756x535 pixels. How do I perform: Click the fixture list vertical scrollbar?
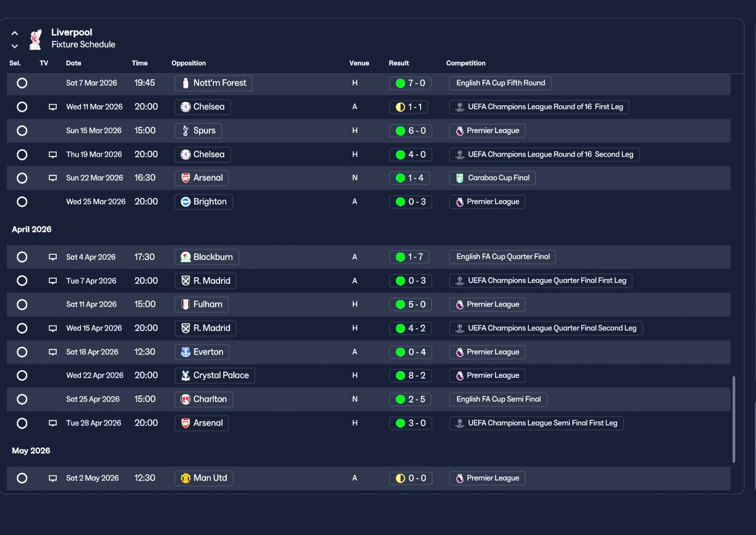pyautogui.click(x=734, y=419)
